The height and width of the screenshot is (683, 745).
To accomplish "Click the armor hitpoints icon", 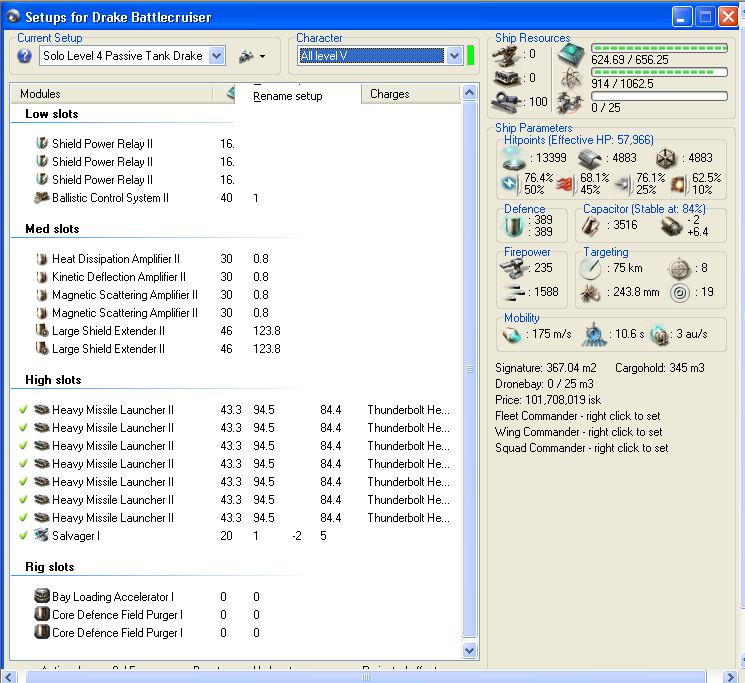I will coord(590,159).
